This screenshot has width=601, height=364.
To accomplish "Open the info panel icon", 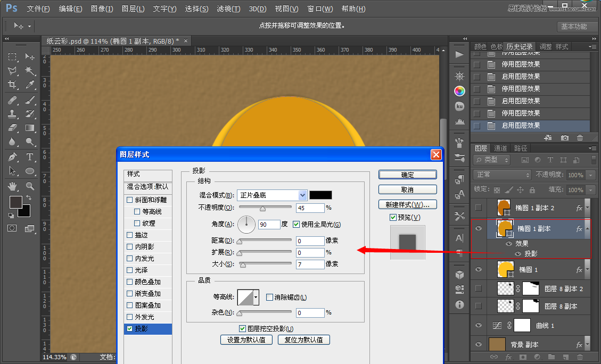I will 459,304.
